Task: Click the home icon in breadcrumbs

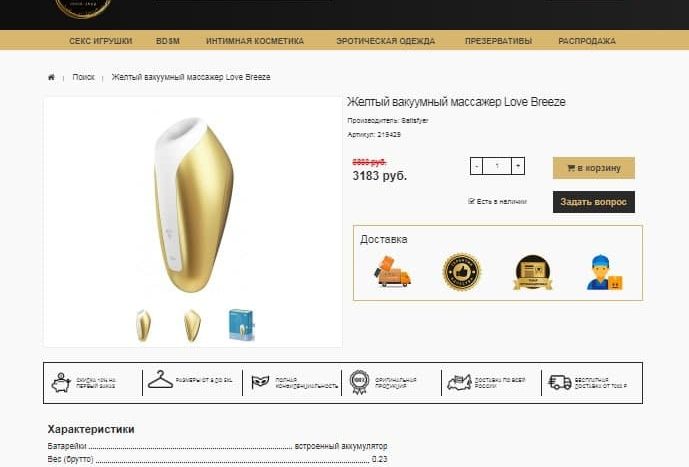Action: [51, 77]
